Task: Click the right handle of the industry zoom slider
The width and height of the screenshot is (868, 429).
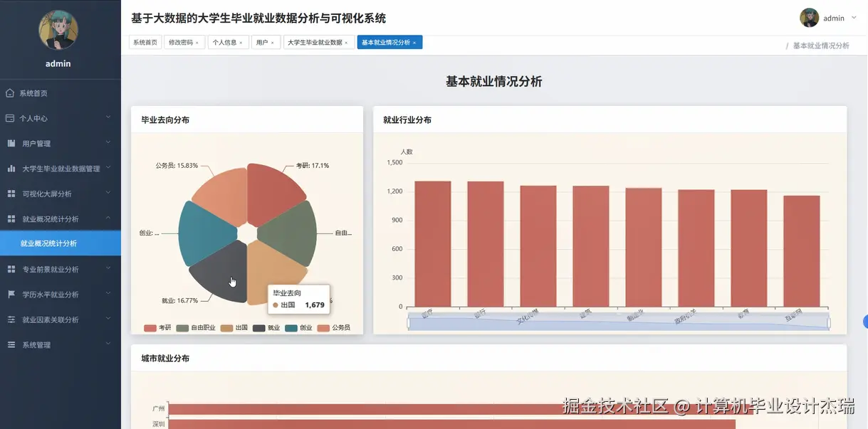Action: point(829,323)
